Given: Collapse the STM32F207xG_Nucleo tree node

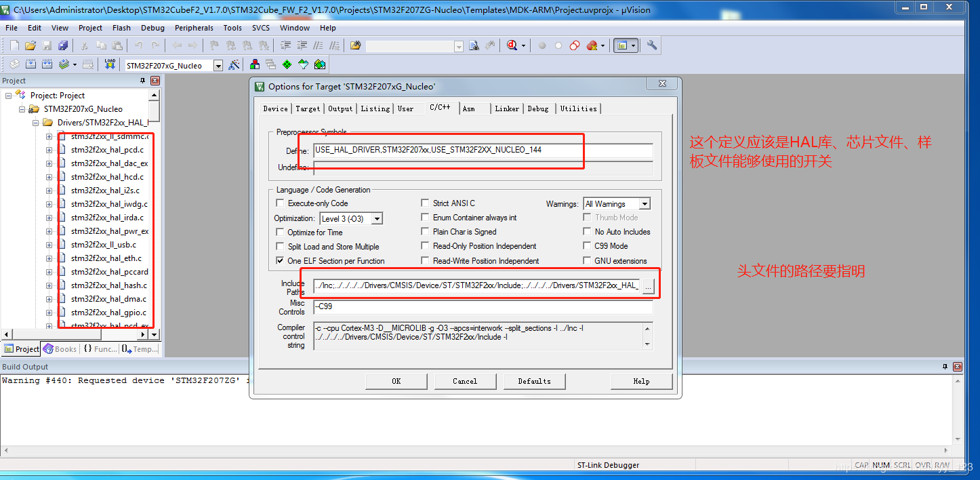Looking at the screenshot, I should 22,109.
